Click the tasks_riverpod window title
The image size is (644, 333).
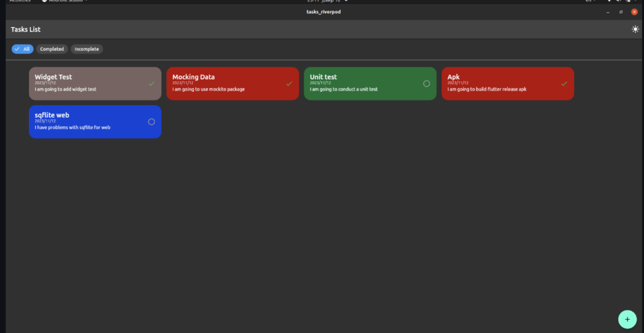[x=324, y=12]
